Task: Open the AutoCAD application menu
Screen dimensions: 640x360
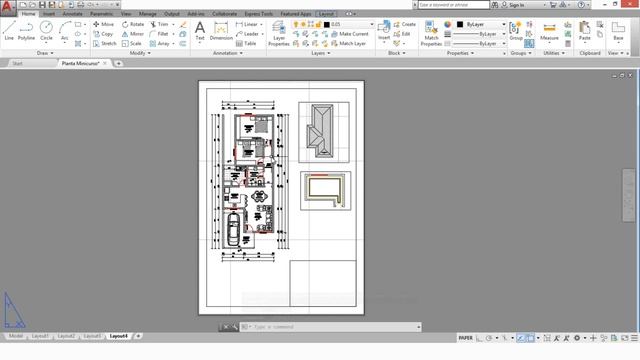Action: (x=7, y=7)
